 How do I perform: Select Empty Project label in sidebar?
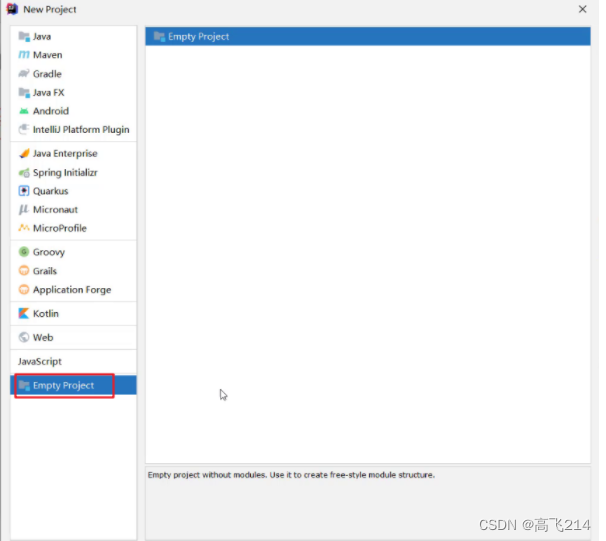pyautogui.click(x=63, y=385)
